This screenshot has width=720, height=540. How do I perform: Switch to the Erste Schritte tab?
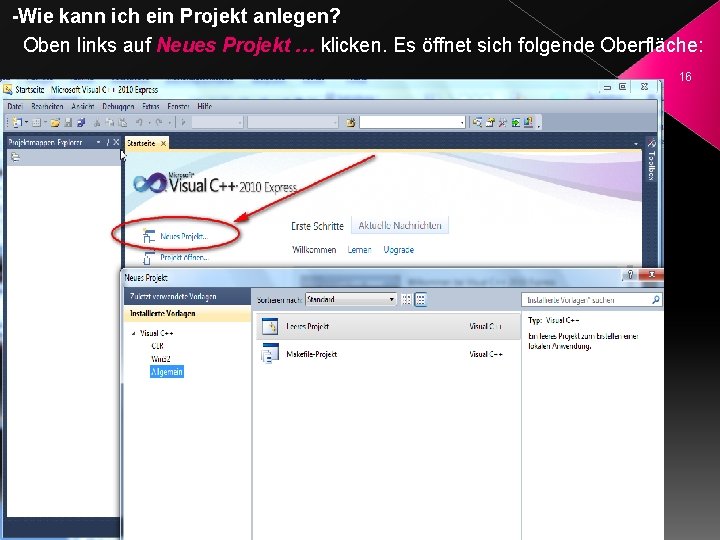coord(317,226)
